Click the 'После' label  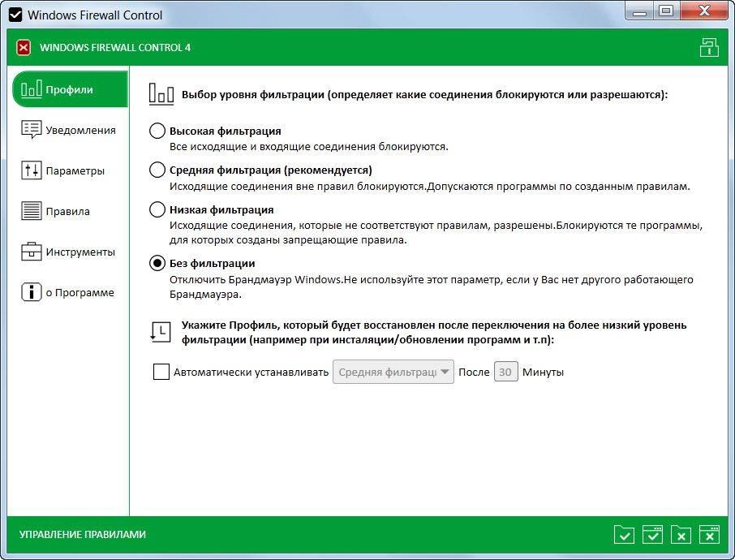(474, 372)
